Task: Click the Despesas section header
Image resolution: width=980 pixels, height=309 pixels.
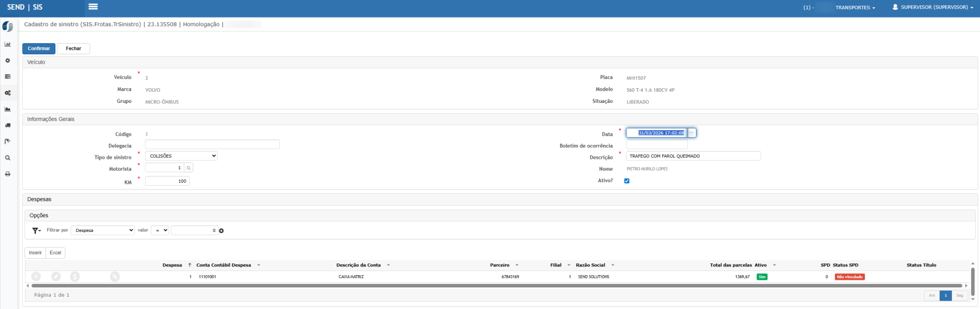Action: coord(500,199)
